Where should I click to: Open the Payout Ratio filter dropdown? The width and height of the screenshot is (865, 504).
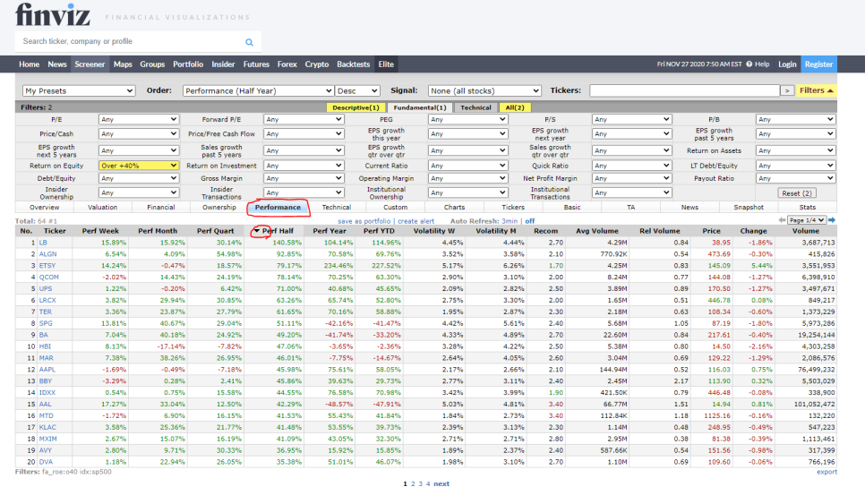(x=795, y=178)
